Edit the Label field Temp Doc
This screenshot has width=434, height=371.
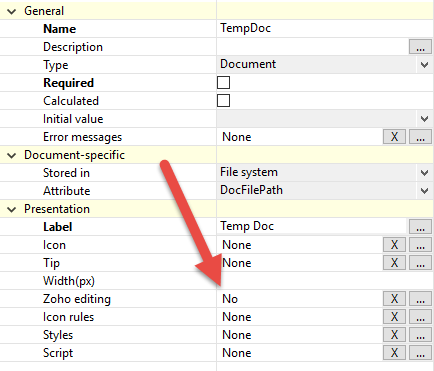tap(312, 226)
